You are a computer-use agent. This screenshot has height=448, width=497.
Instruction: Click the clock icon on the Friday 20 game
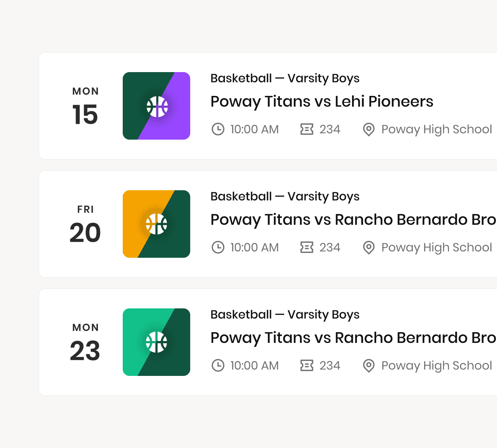pyautogui.click(x=218, y=247)
